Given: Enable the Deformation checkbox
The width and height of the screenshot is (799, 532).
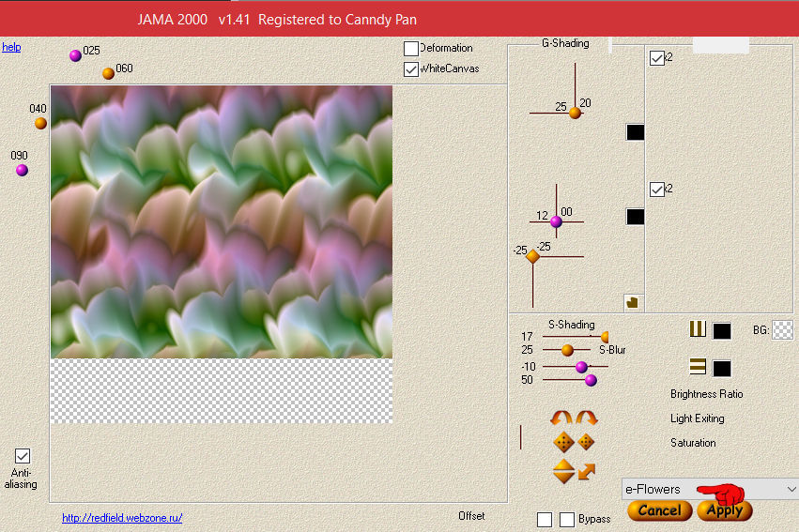Looking at the screenshot, I should (411, 49).
